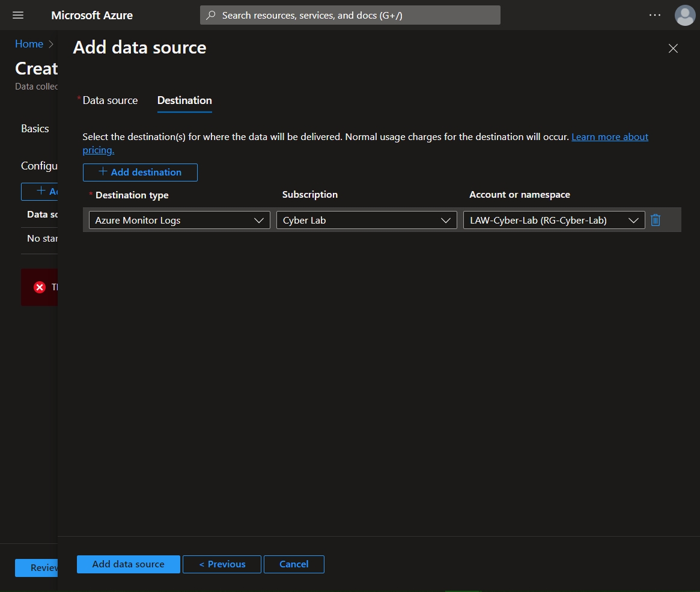Screen dimensions: 700x592
Task: Close the Add data source panel
Action: 673,48
